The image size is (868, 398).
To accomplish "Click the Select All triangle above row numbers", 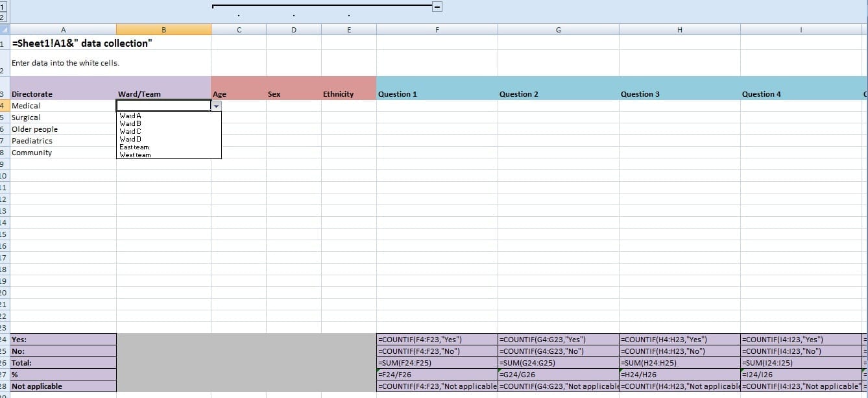I will tap(4, 29).
